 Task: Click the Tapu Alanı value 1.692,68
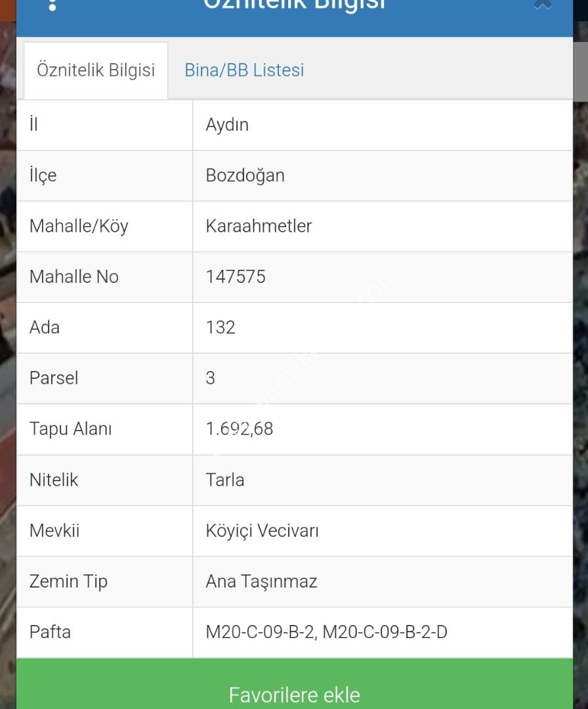click(239, 429)
